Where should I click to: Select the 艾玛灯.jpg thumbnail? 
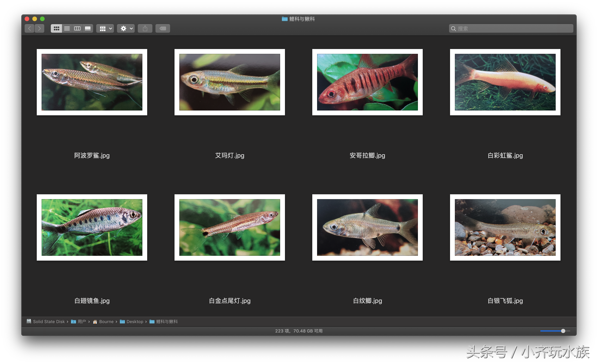[230, 82]
